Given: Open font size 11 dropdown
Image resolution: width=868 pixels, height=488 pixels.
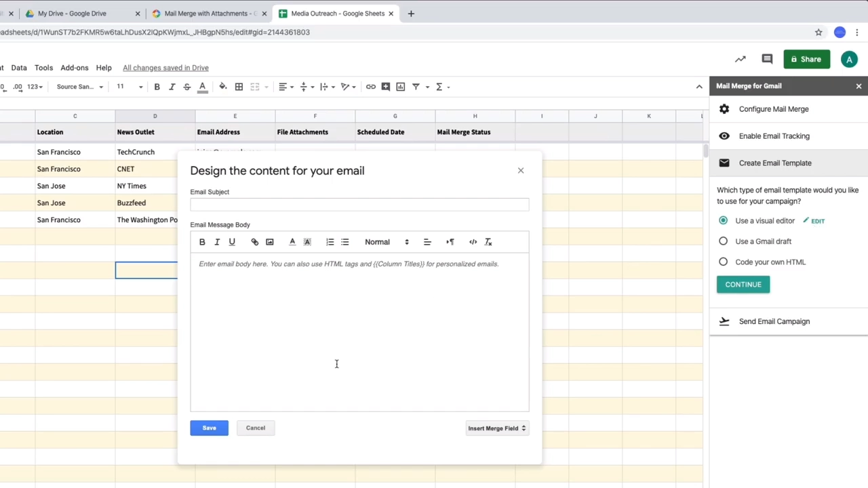Looking at the screenshot, I should [129, 87].
